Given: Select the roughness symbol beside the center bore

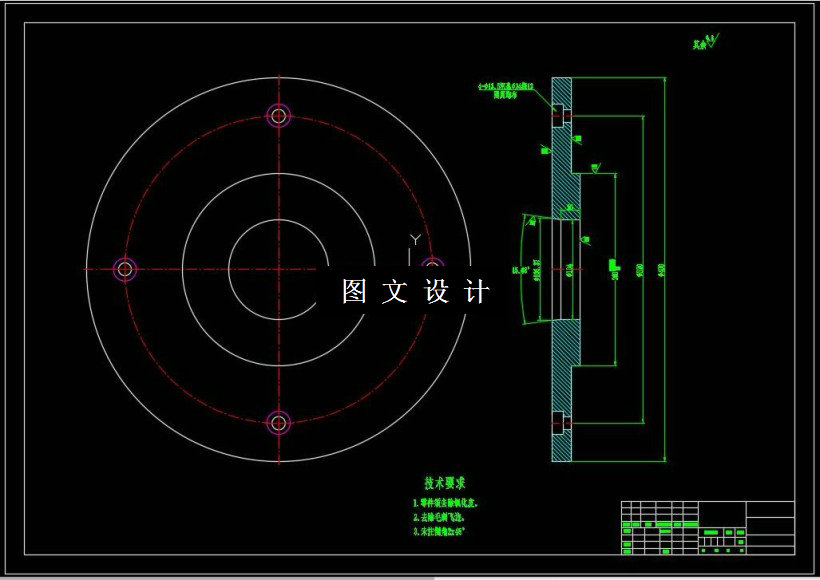Looking at the screenshot, I should click(586, 240).
